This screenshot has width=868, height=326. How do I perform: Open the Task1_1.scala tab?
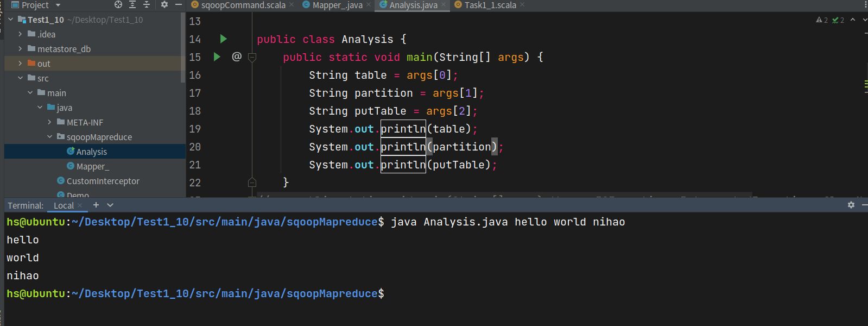[490, 5]
